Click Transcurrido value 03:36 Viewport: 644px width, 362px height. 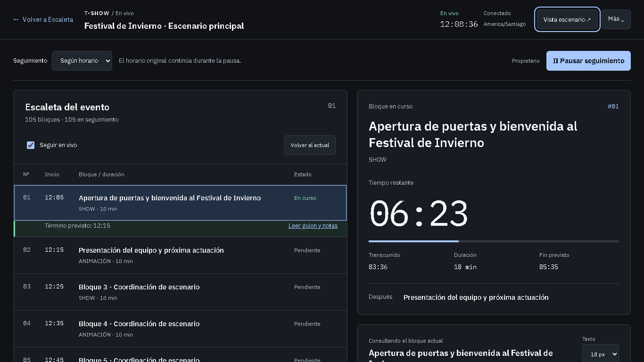click(378, 267)
